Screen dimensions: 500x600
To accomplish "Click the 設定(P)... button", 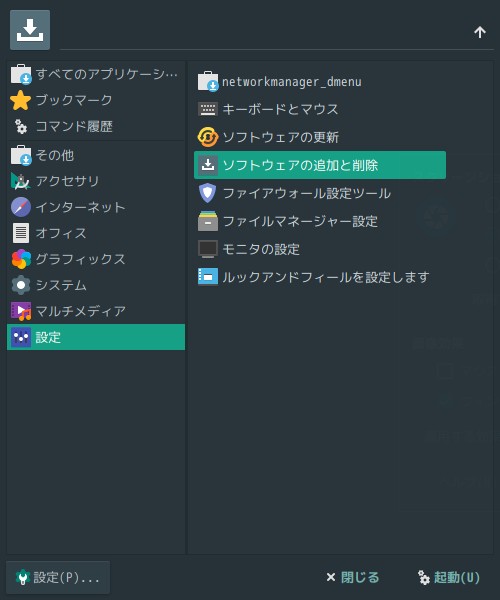I will coord(58,577).
